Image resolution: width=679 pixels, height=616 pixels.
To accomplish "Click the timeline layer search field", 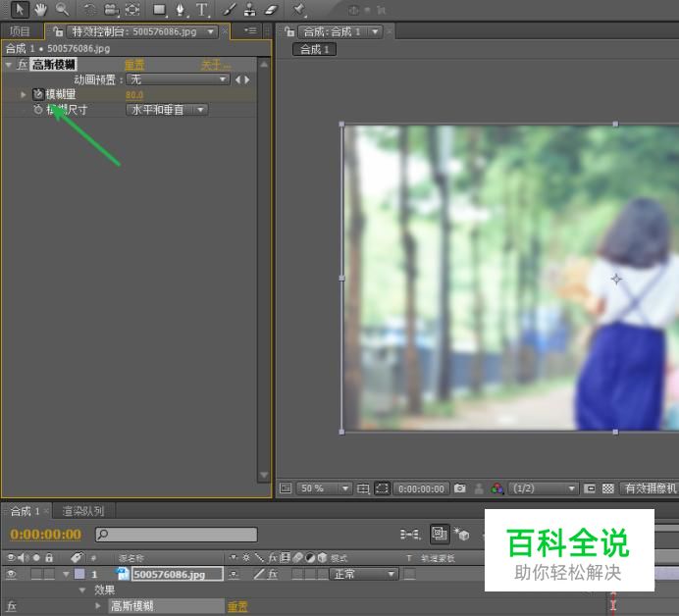I will tap(177, 535).
